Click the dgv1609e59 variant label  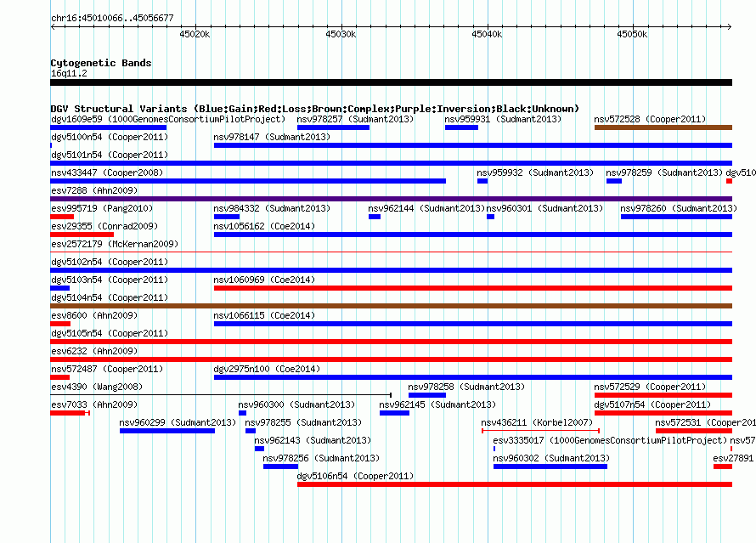tap(168, 119)
